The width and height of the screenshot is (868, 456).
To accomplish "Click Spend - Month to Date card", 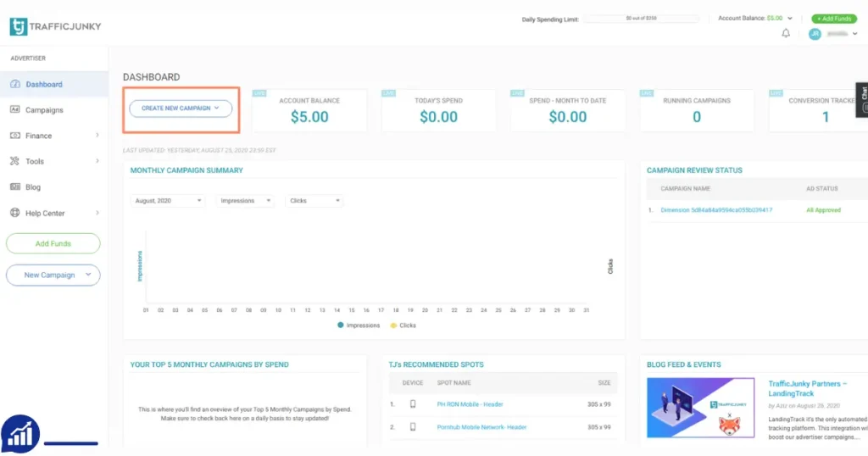I will (x=567, y=110).
